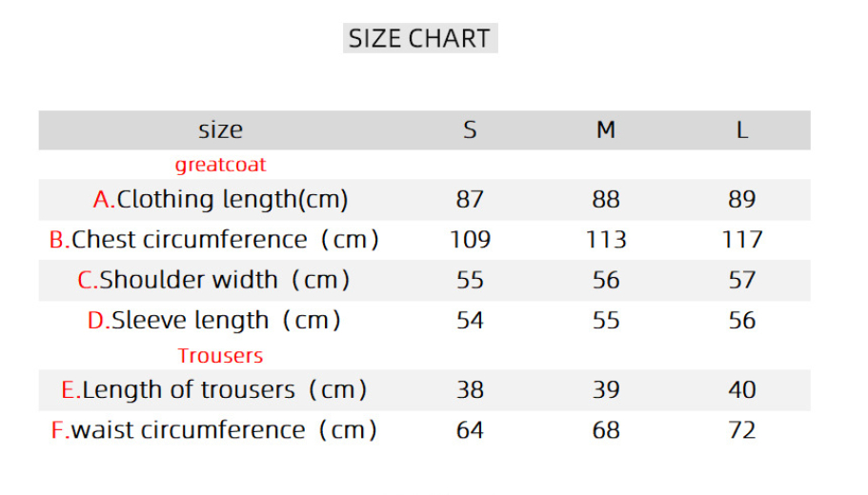Click the sleeve length value 54

click(x=470, y=321)
